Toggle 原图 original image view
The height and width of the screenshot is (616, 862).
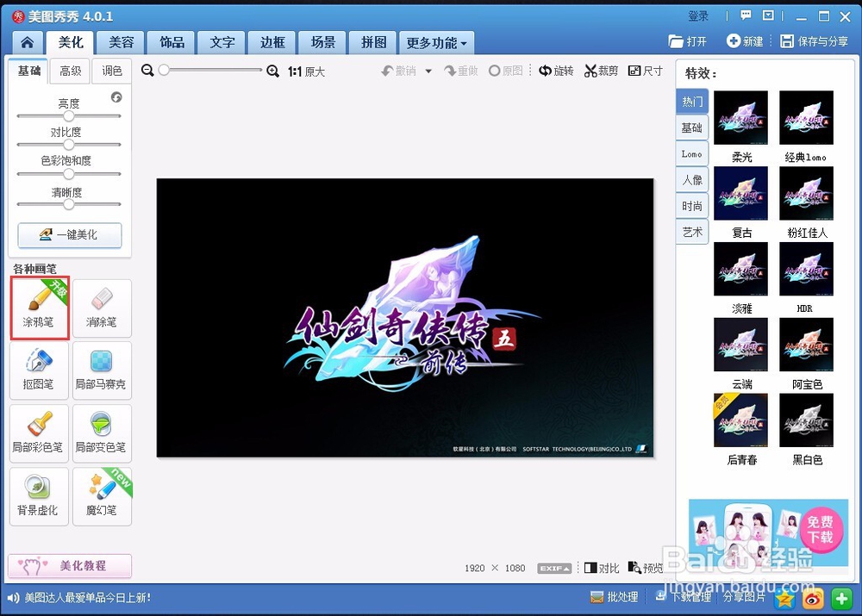506,71
